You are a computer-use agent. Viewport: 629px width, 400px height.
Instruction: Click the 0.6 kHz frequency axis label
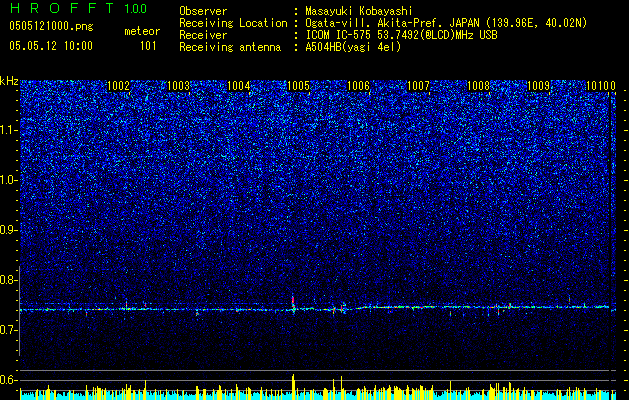(9, 380)
